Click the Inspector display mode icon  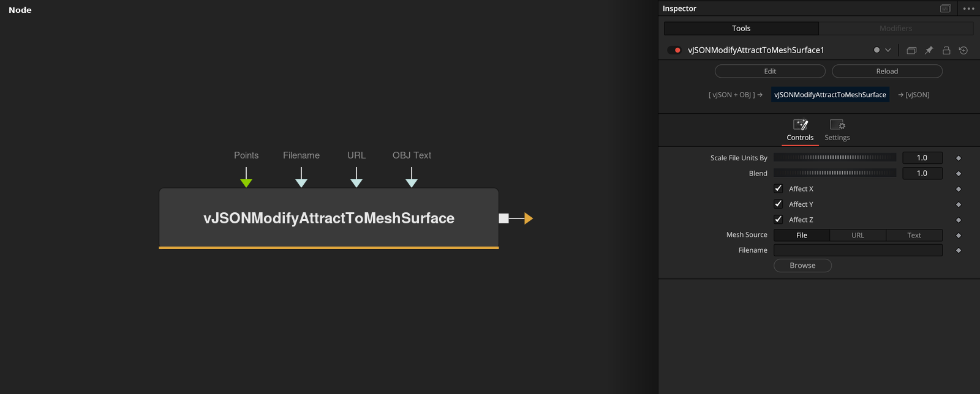point(945,9)
